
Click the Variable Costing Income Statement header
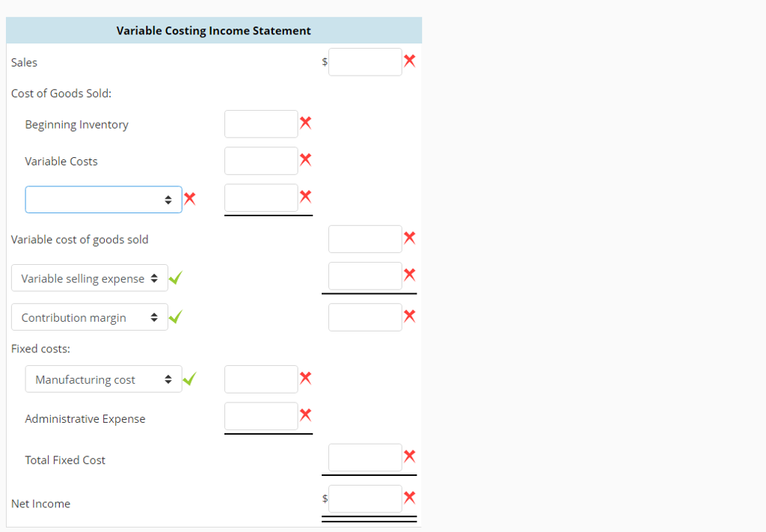click(213, 31)
